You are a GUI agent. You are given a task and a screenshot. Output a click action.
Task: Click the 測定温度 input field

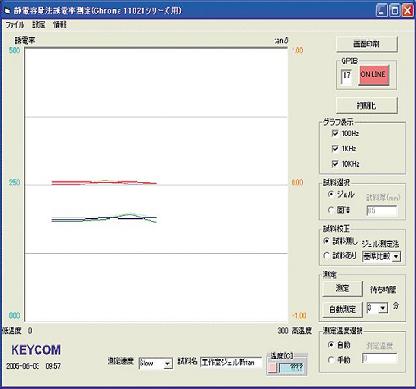[x=379, y=359]
